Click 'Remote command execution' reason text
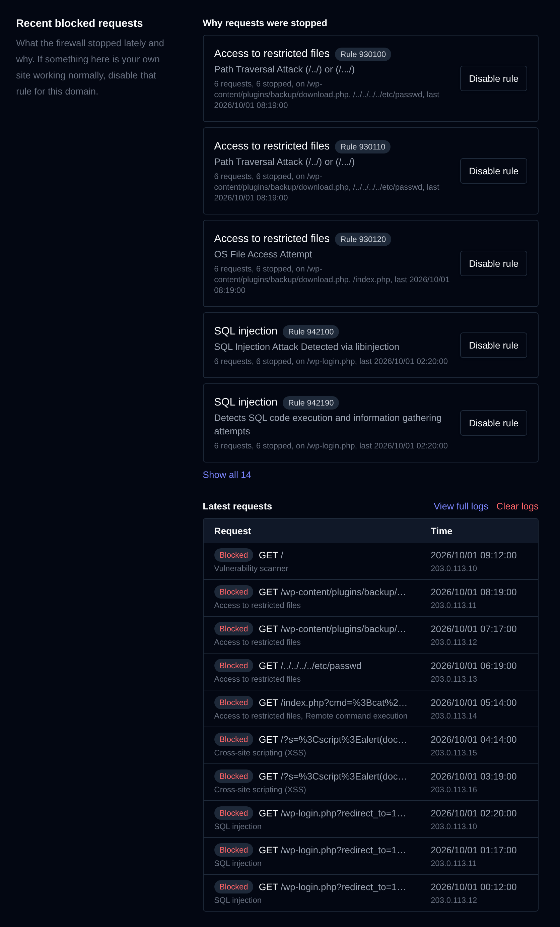The image size is (560, 927). tap(356, 716)
